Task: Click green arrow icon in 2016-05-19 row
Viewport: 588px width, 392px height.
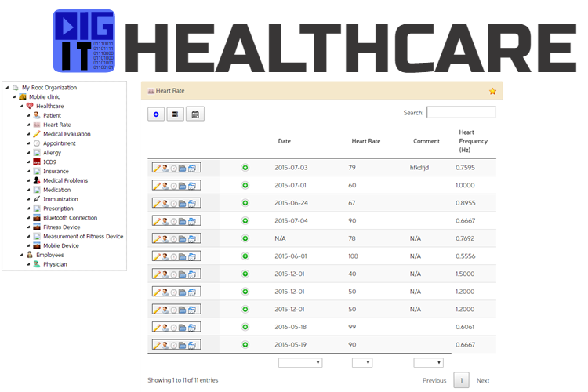Action: tap(245, 345)
